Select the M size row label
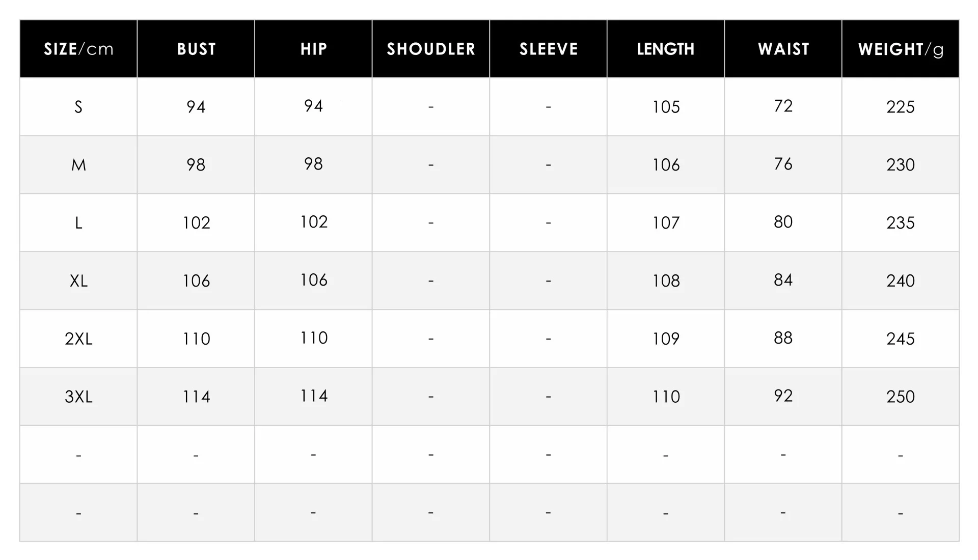Screen dimensions: 978x560 [x=78, y=165]
